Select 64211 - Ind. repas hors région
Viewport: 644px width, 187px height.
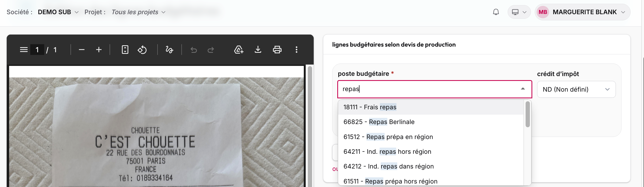[431, 152]
